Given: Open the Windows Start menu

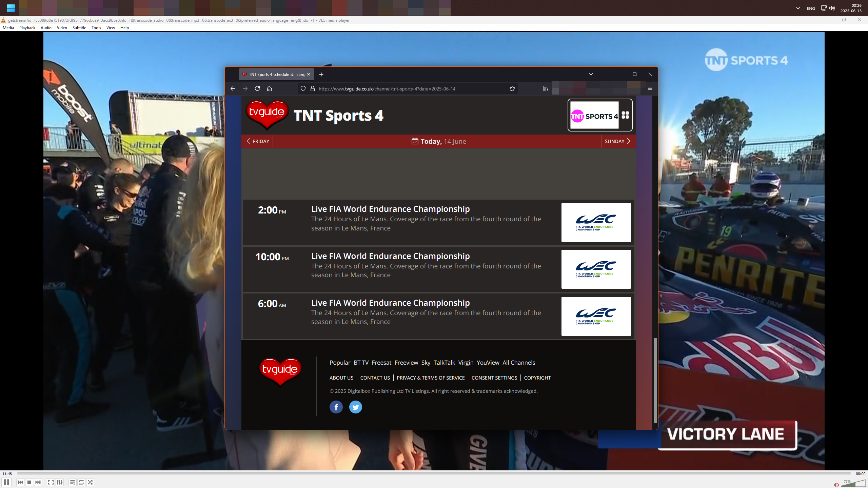Looking at the screenshot, I should 11,8.
